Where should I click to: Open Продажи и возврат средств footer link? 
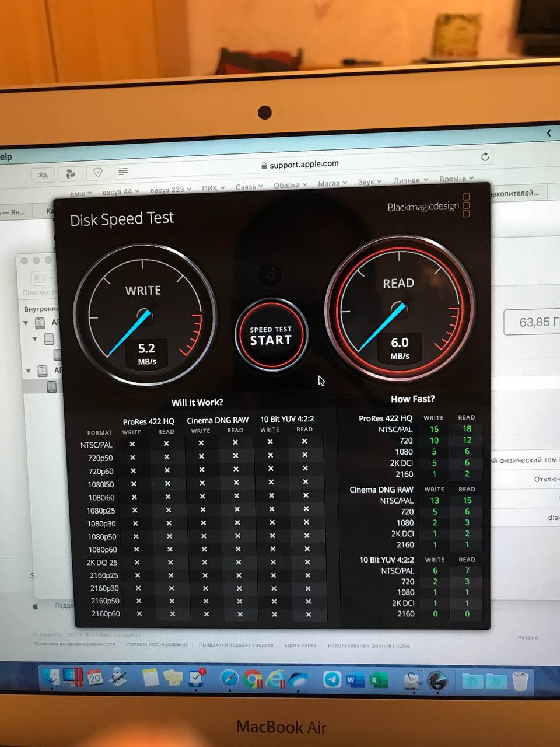[x=236, y=645]
